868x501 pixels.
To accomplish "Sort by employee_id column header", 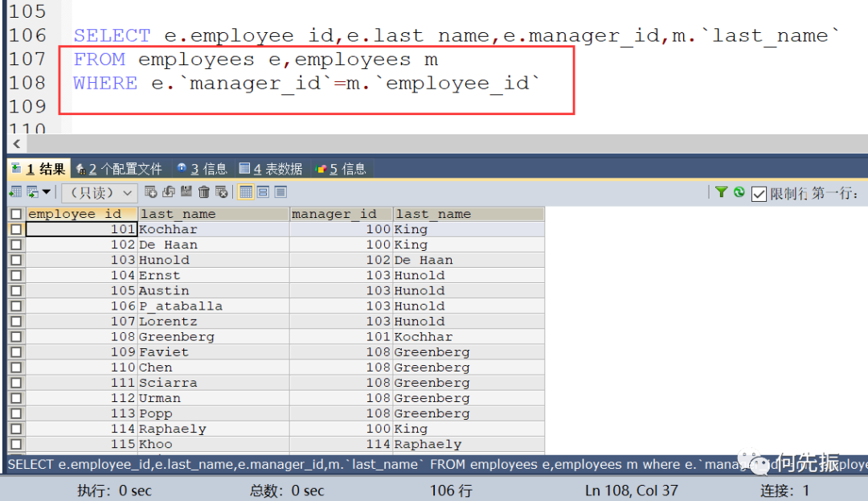I will click(81, 214).
